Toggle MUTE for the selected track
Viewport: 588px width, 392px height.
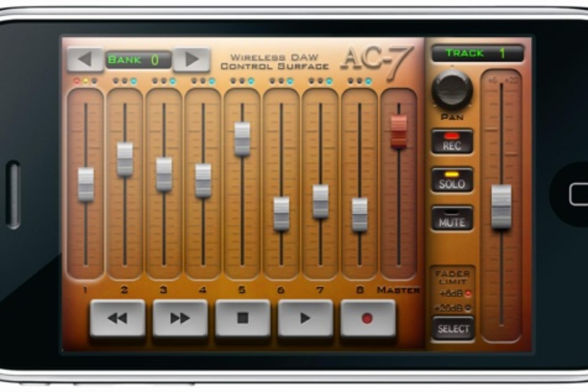coord(452,219)
